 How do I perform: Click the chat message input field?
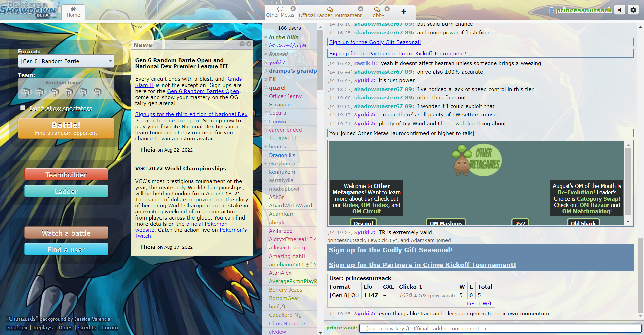(500, 328)
